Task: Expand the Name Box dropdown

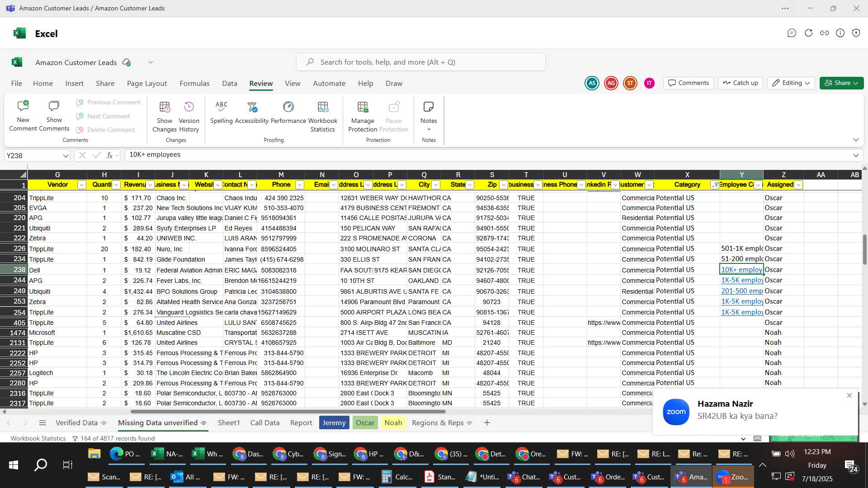Action: point(66,155)
